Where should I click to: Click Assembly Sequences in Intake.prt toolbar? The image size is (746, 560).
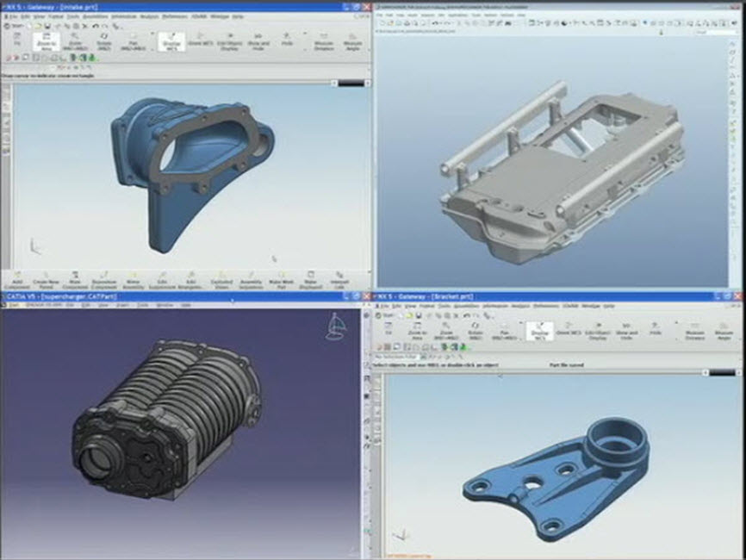tap(251, 281)
